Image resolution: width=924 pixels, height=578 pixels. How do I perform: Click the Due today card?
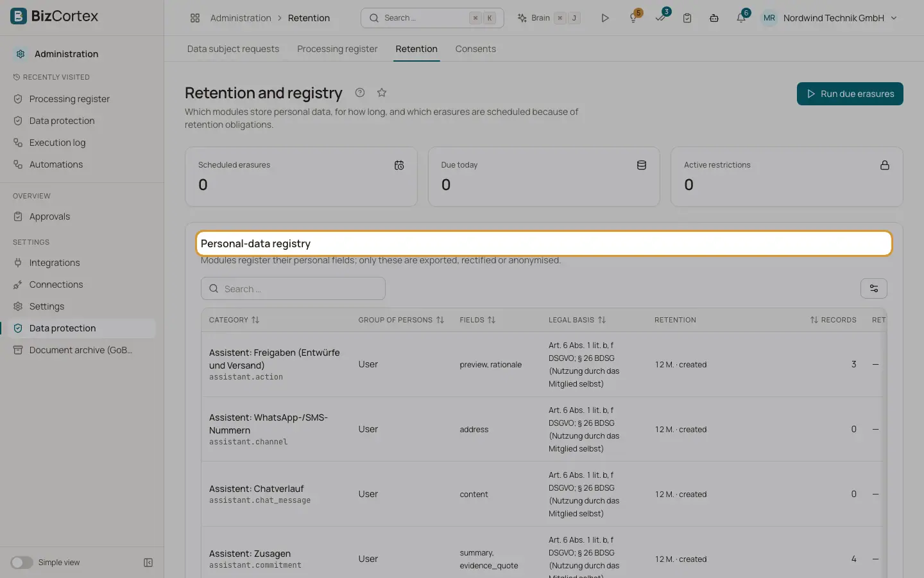click(543, 177)
